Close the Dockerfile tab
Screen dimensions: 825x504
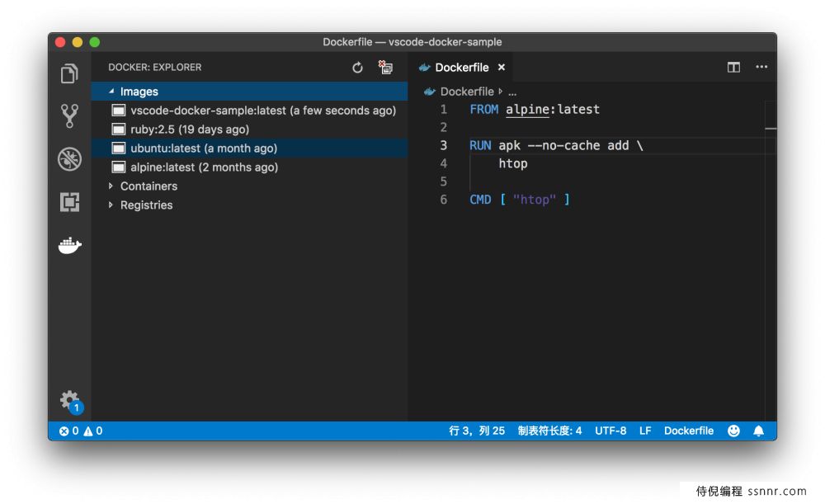(x=502, y=68)
